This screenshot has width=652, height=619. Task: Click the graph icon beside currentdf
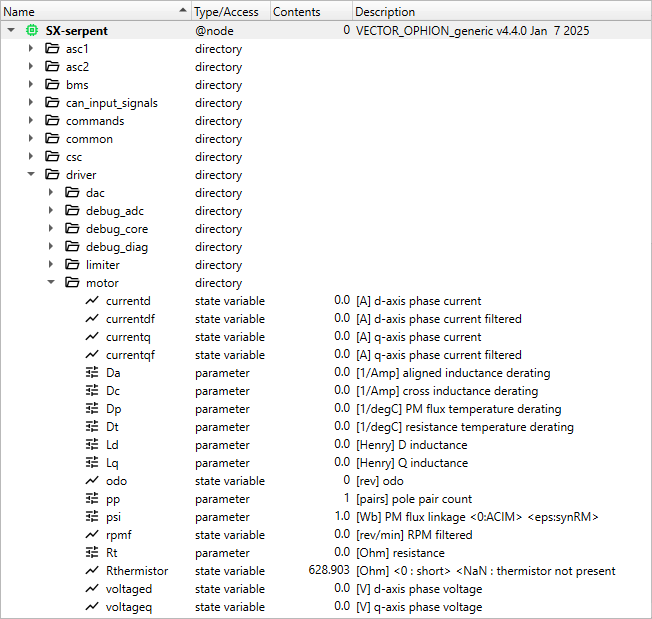click(x=92, y=318)
